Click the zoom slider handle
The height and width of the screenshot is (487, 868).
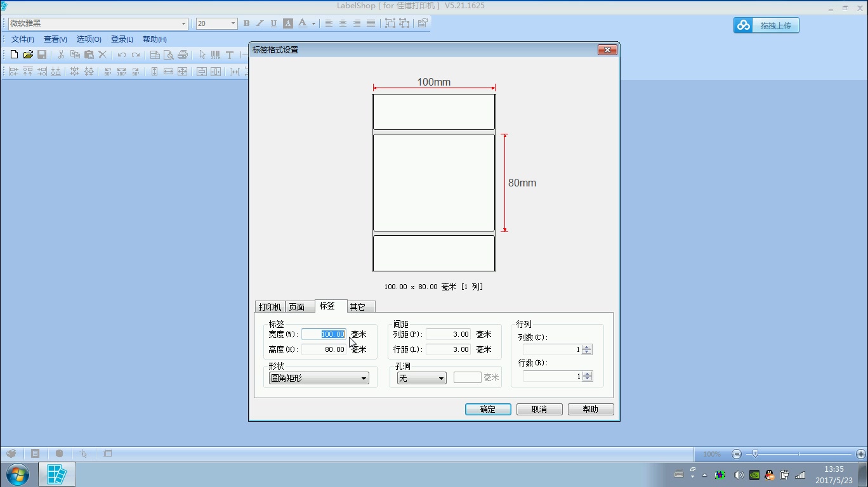coord(755,453)
